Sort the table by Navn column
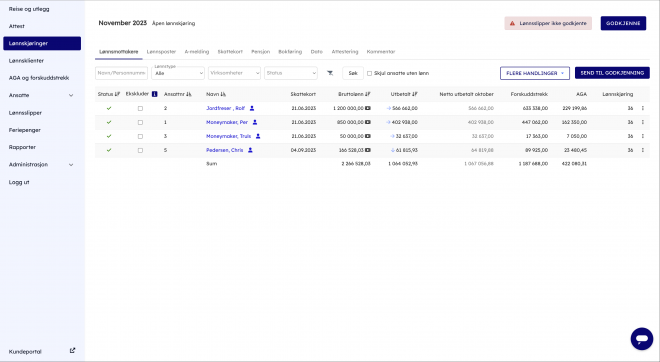The width and height of the screenshot is (660, 362). pyautogui.click(x=216, y=94)
